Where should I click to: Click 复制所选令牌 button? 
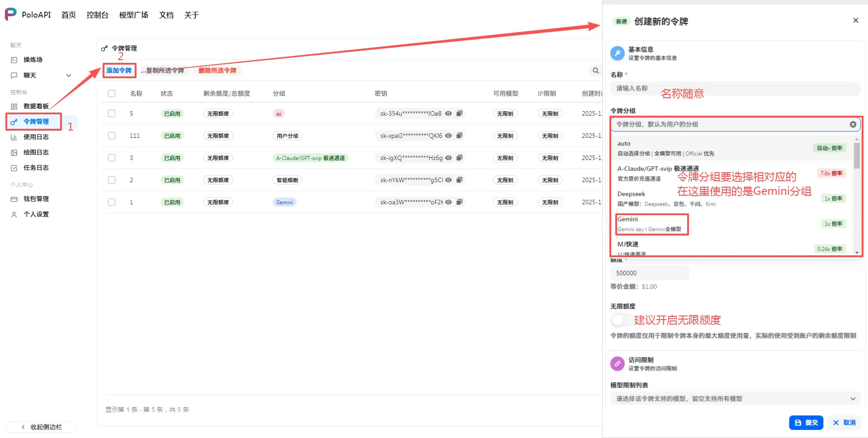point(165,71)
